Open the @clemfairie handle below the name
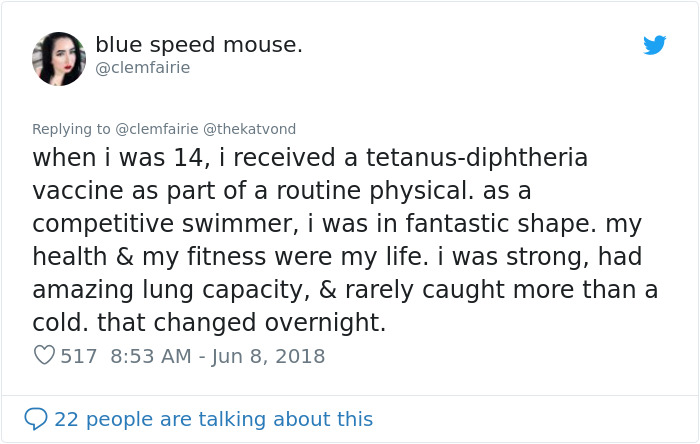Viewport: 700px width, 444px height. (x=142, y=68)
